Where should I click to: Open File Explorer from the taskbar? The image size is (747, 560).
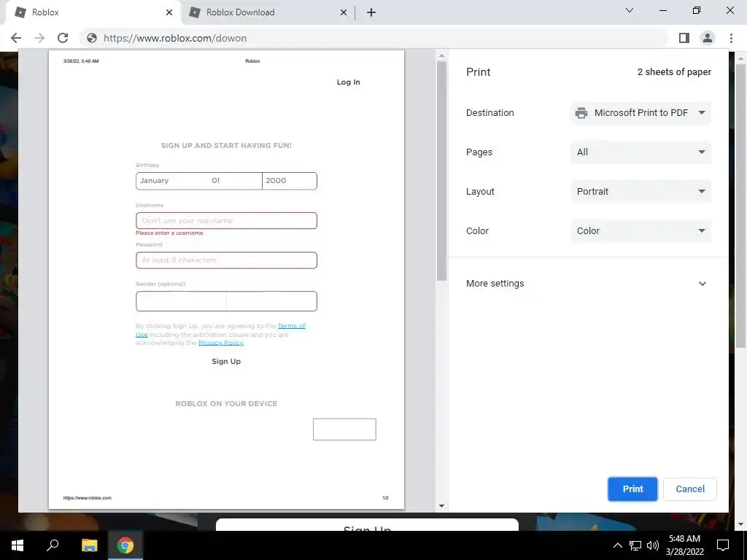click(89, 545)
